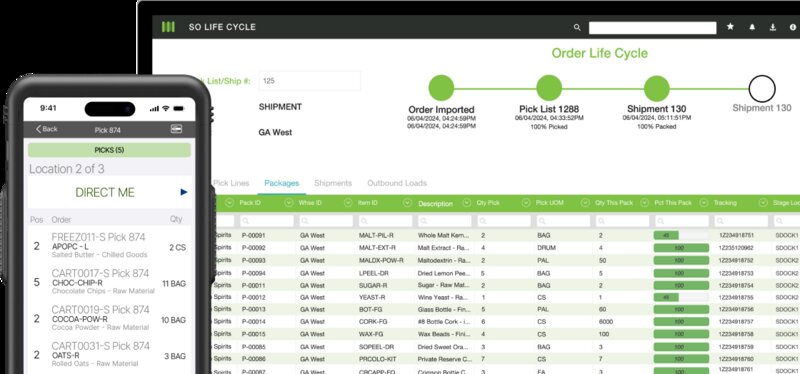Open the main menu bars icon
Image resolution: width=800 pixels, height=374 pixels.
click(168, 27)
